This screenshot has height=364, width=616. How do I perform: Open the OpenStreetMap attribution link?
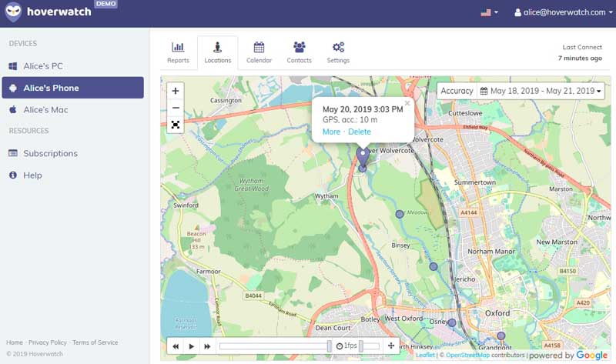(467, 355)
